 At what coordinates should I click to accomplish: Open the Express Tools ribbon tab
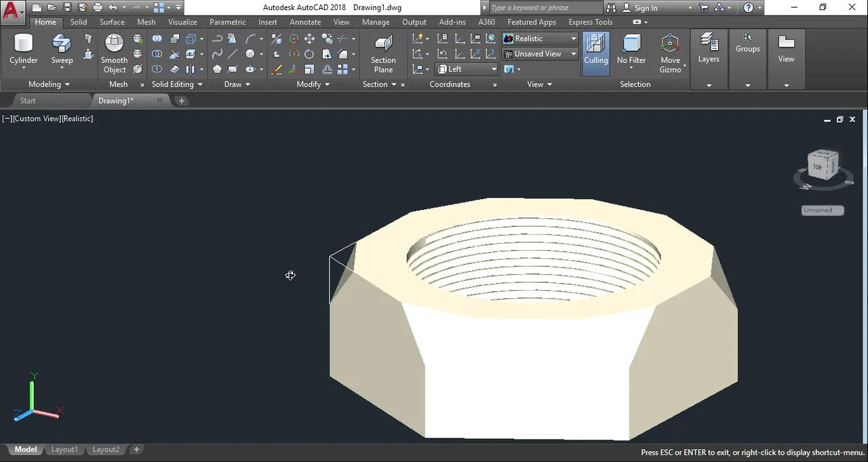[x=591, y=22]
